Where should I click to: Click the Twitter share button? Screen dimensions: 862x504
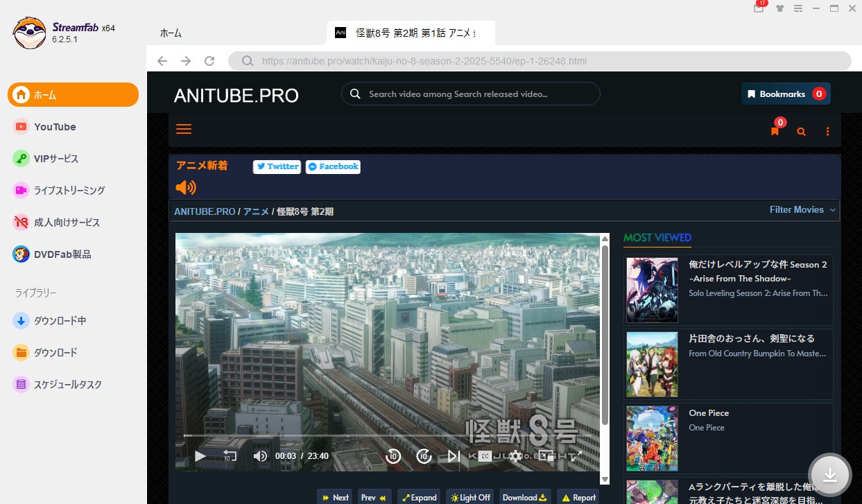tap(277, 166)
